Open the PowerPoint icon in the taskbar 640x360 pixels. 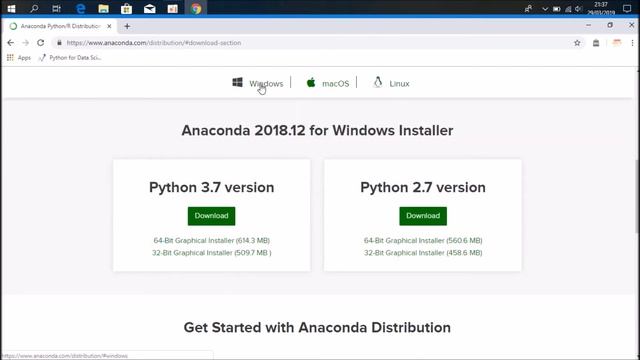point(173,9)
